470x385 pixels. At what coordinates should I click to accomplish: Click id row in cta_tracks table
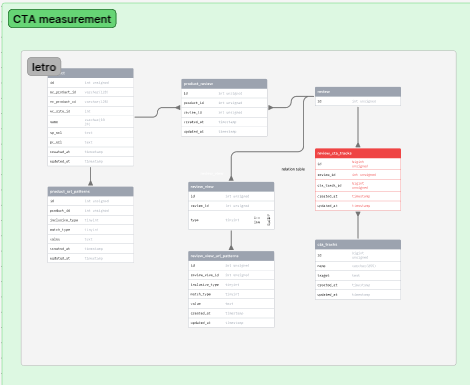coord(358,255)
